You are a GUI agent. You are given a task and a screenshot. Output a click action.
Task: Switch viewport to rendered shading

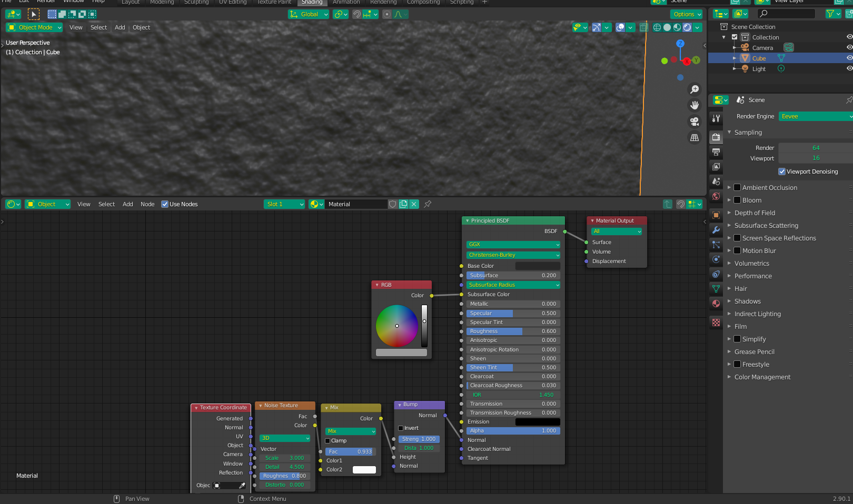point(687,27)
